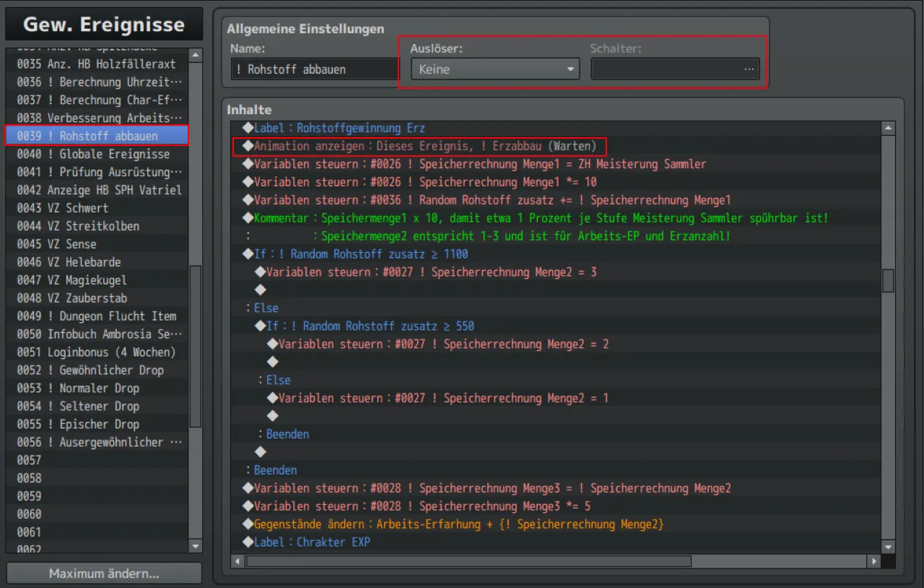Select command 'Speicherrechnung Menge1 = ZH Meisterung Sammler'
This screenshot has width=924, height=588.
click(556, 164)
